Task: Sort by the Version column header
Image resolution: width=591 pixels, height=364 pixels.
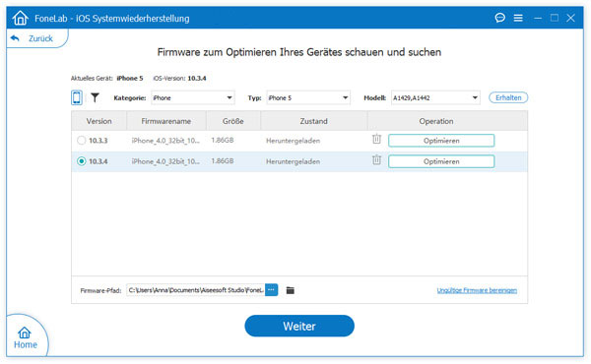Action: [x=98, y=121]
